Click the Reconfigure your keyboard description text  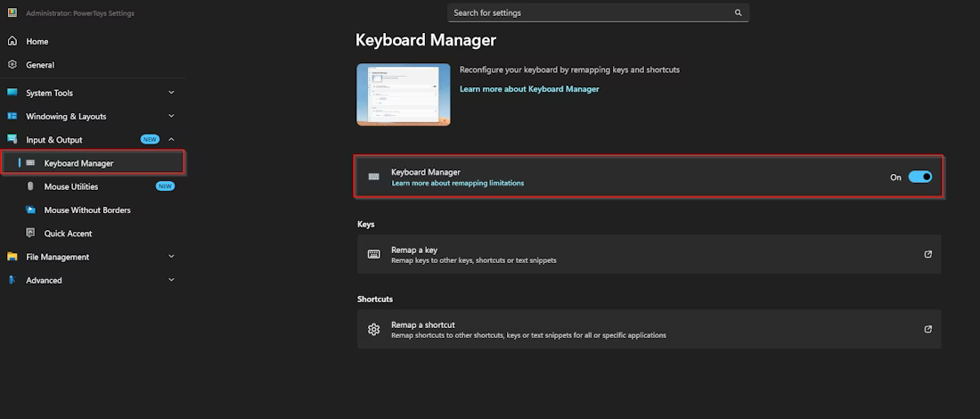click(x=569, y=70)
